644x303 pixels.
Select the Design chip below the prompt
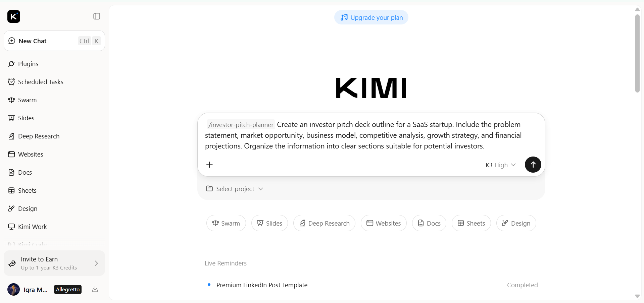pos(516,223)
